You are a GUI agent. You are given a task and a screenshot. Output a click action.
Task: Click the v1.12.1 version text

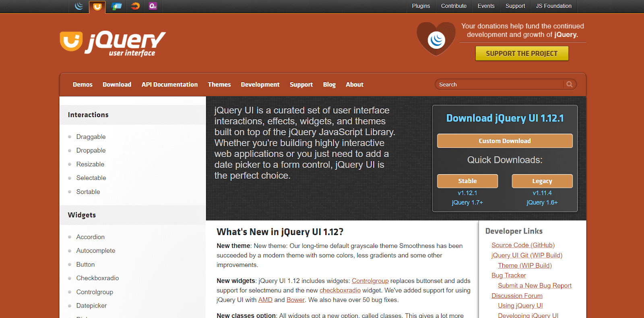coord(467,193)
